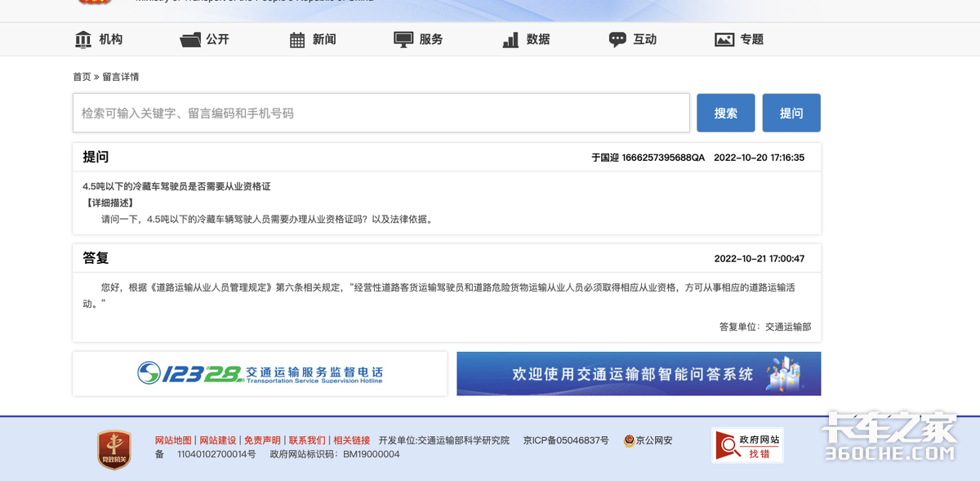Click the 新闻 calendar icon
Viewport: 980px width, 481px height.
point(297,39)
